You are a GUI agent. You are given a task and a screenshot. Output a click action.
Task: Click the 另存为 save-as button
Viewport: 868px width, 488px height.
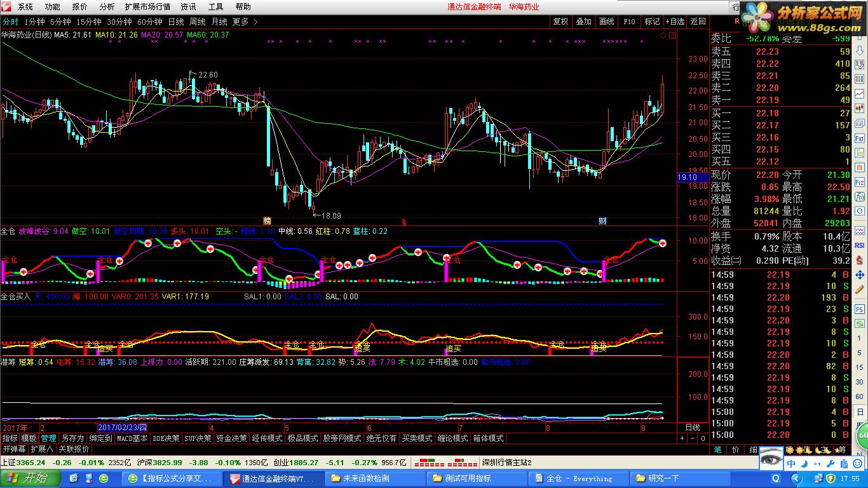point(72,438)
